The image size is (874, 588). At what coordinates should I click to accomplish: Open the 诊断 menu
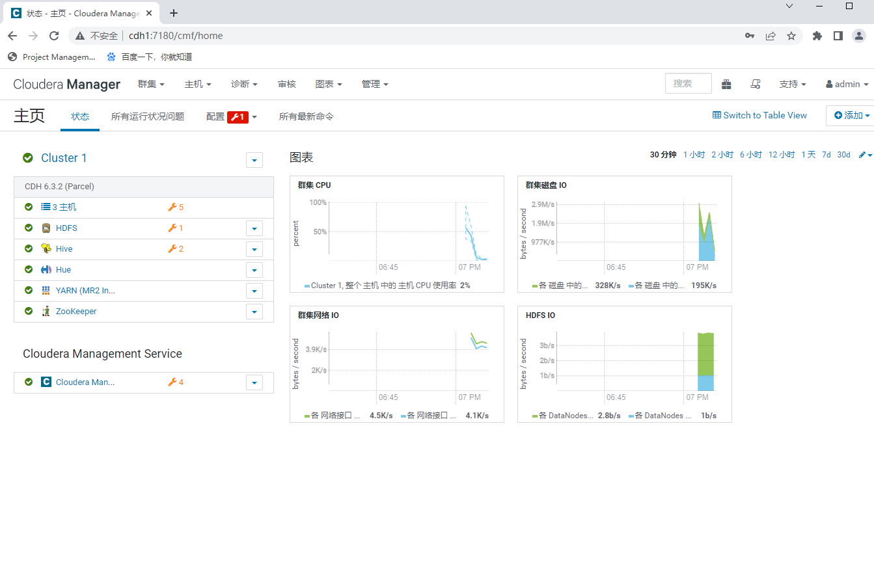(x=244, y=84)
